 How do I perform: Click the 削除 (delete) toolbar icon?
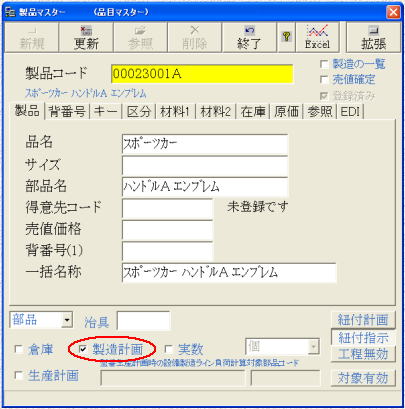[x=195, y=37]
